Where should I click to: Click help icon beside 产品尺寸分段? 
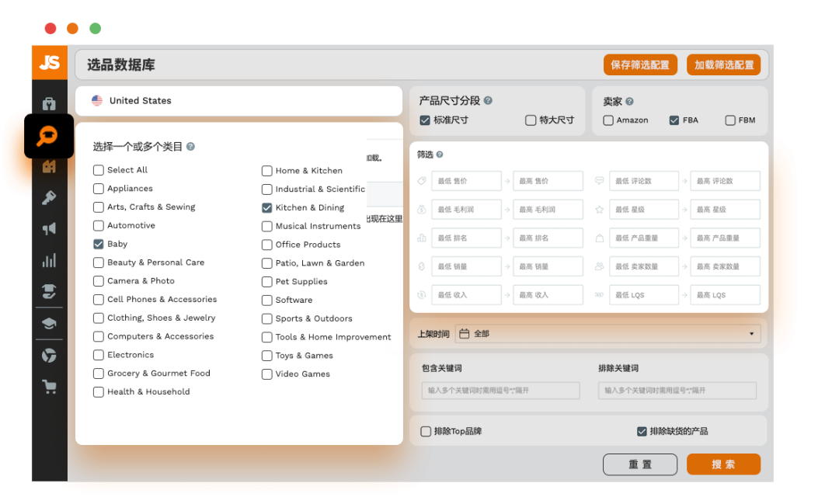click(x=488, y=101)
